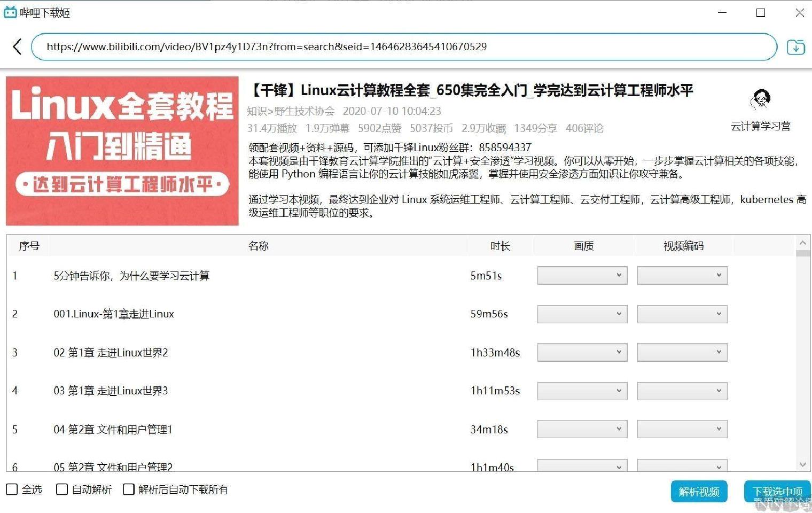Viewport: 812px width, 513px height.
Task: Click the 名称 column header
Action: coord(259,246)
